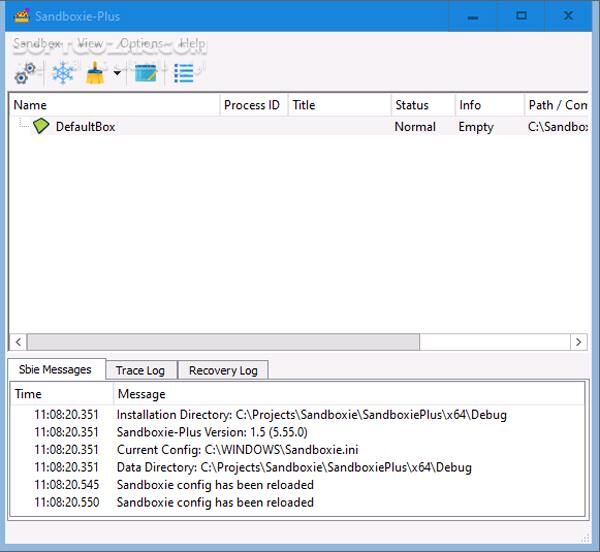Open the broom cleanup dropdown arrow
The height and width of the screenshot is (552, 600).
[117, 73]
